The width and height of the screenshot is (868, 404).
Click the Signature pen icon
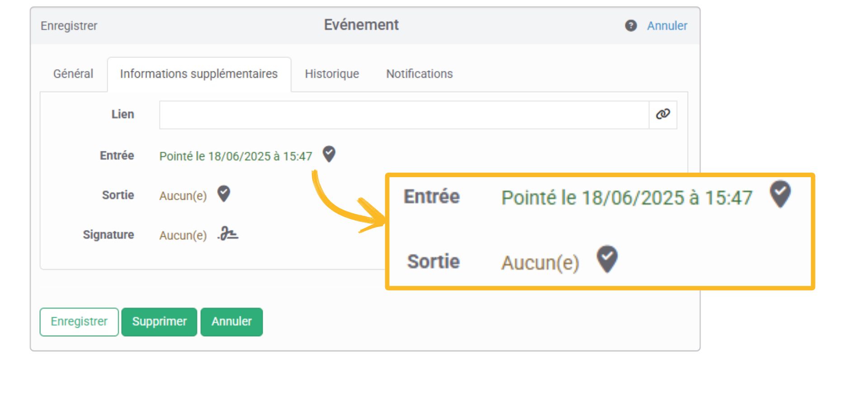[x=228, y=234]
